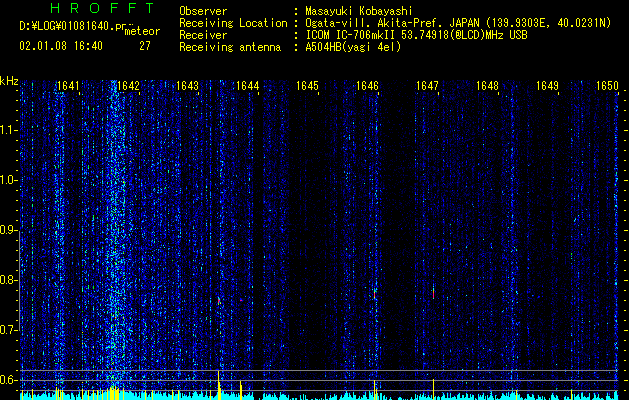The image size is (629, 400).
Task: Click the 1.1 kHz axis label
Action: click(9, 130)
